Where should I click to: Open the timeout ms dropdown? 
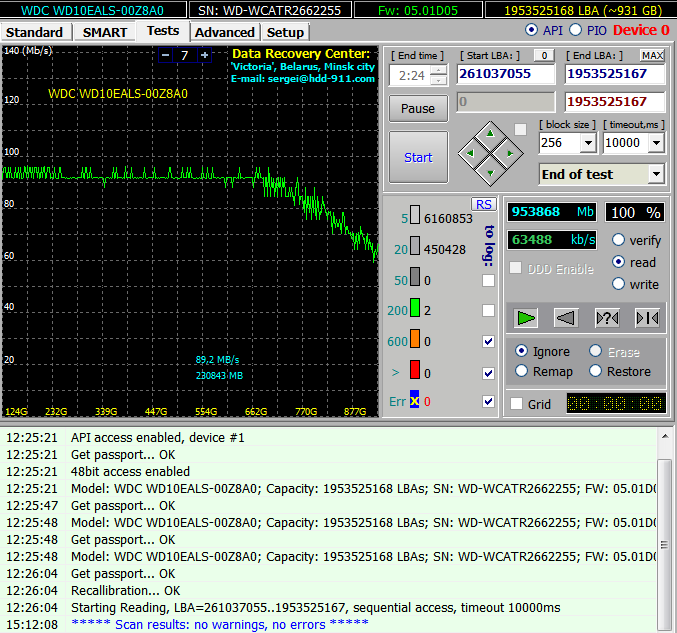point(656,143)
